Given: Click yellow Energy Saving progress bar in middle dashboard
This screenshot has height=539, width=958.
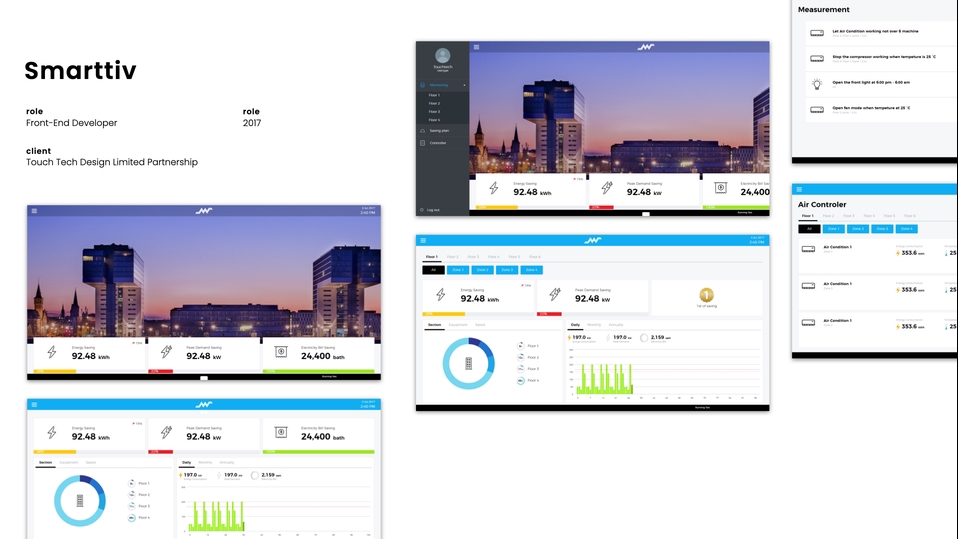Looking at the screenshot, I should pyautogui.click(x=444, y=314).
